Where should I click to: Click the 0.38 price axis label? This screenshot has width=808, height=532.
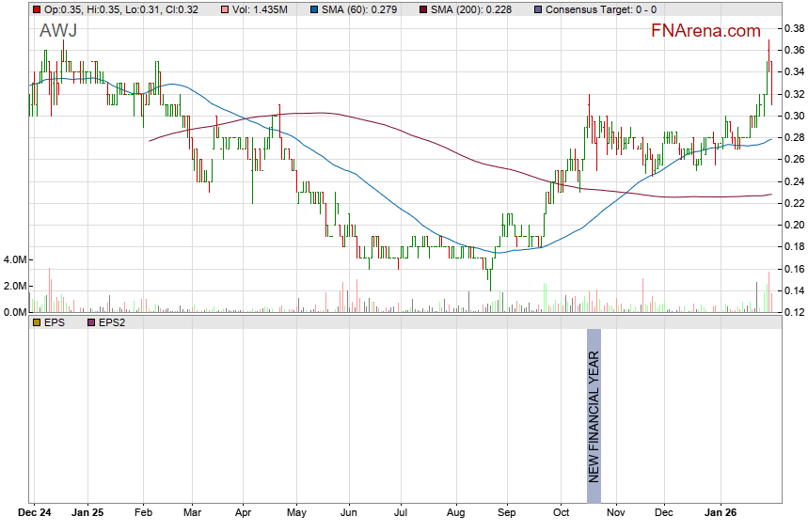pos(793,28)
